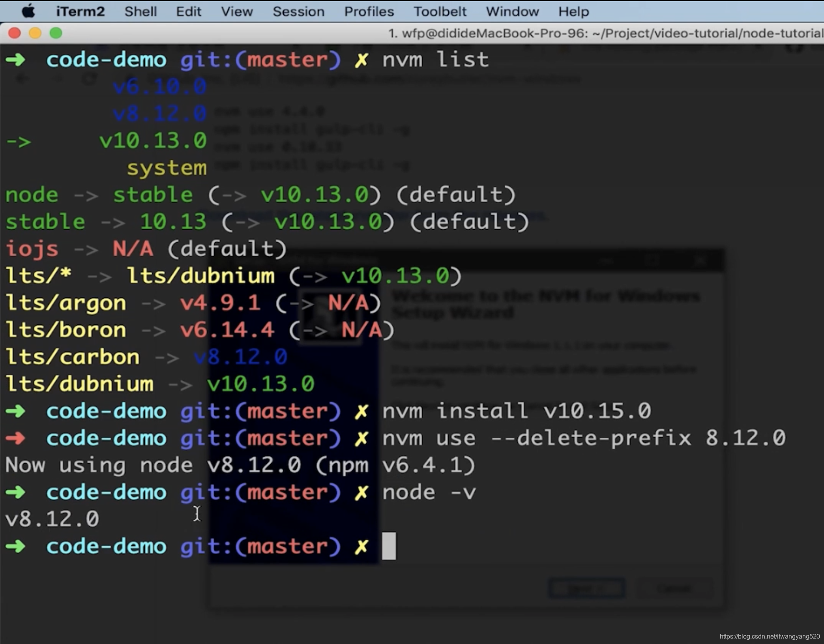Click the 'v8.12.0' output of node -v
This screenshot has width=824, height=644.
(52, 519)
